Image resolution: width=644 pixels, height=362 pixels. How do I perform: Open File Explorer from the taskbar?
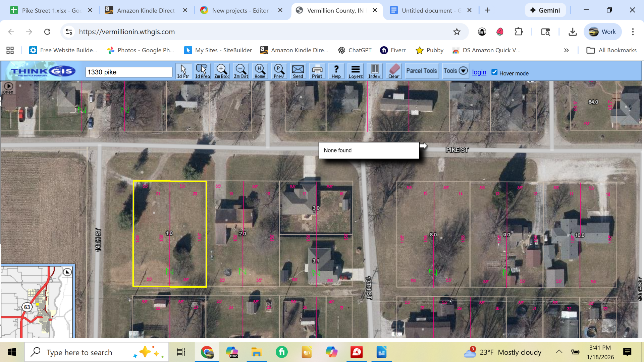point(256,352)
